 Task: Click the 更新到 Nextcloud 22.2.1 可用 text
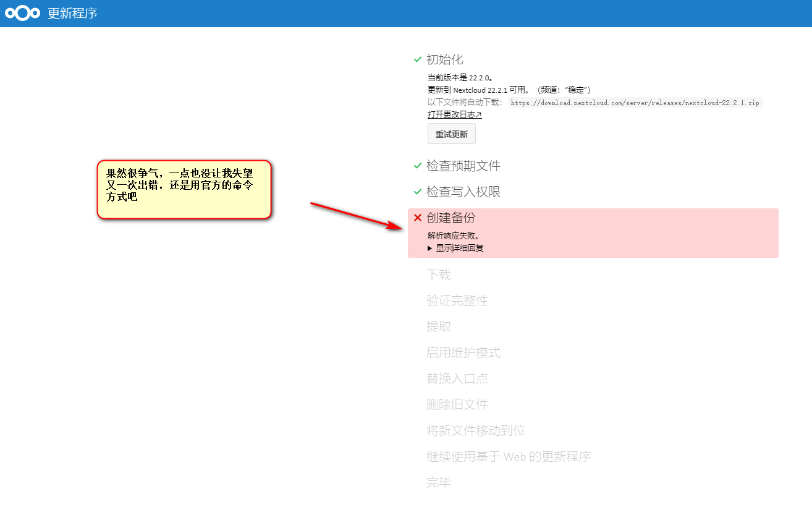coord(509,90)
